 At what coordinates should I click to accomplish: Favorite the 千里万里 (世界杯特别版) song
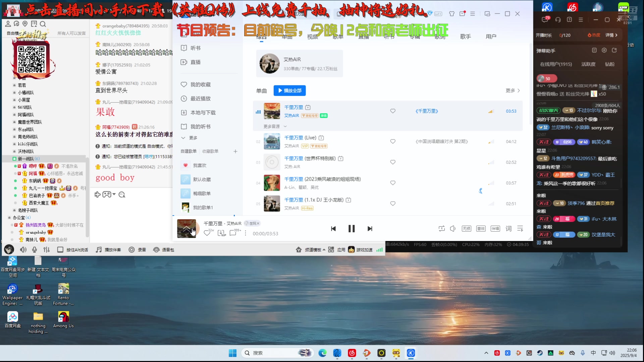[x=393, y=162]
